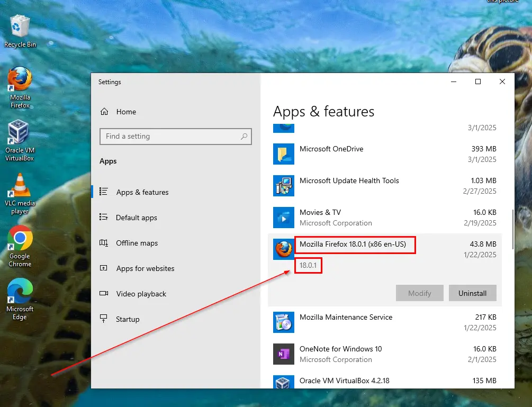
Task: Click the Offline maps sidebar icon
Action: coord(103,242)
